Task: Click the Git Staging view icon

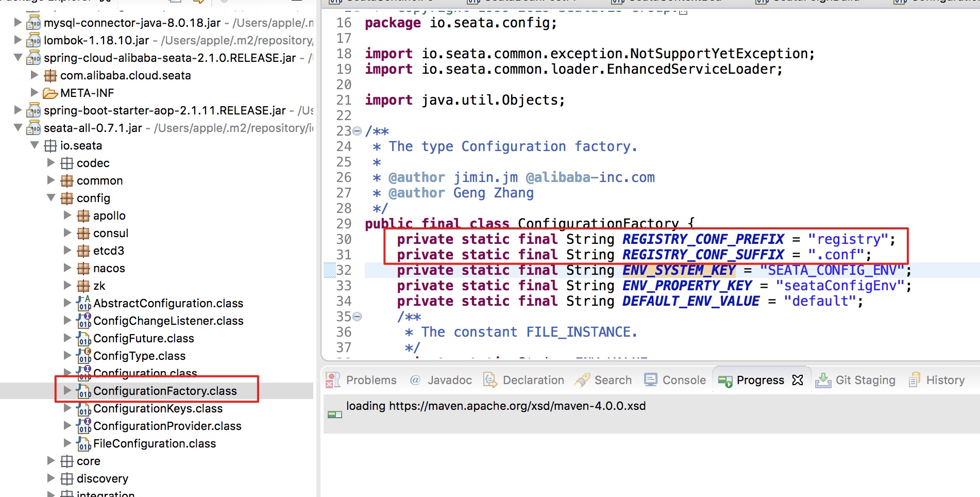Action: point(823,380)
